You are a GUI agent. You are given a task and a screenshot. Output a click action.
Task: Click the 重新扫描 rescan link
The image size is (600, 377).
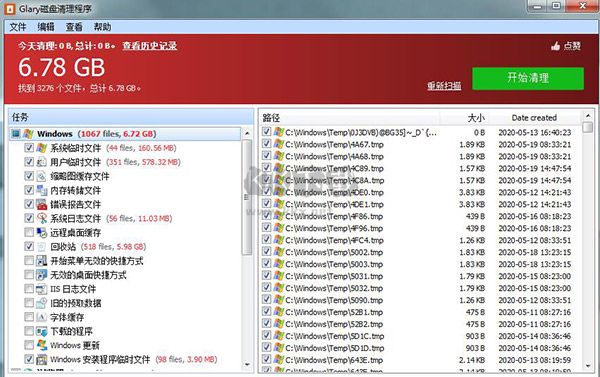click(444, 85)
